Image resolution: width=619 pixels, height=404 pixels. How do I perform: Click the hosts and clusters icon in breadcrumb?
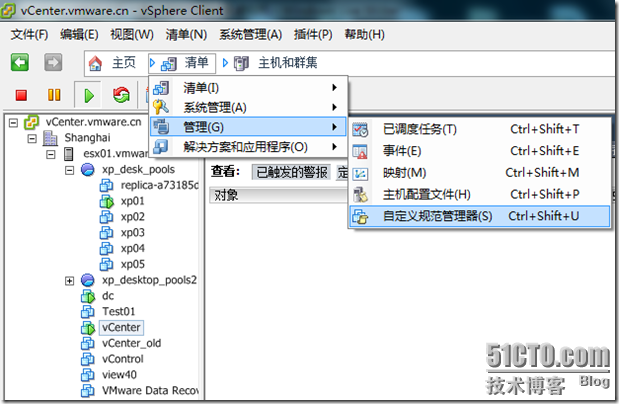241,63
